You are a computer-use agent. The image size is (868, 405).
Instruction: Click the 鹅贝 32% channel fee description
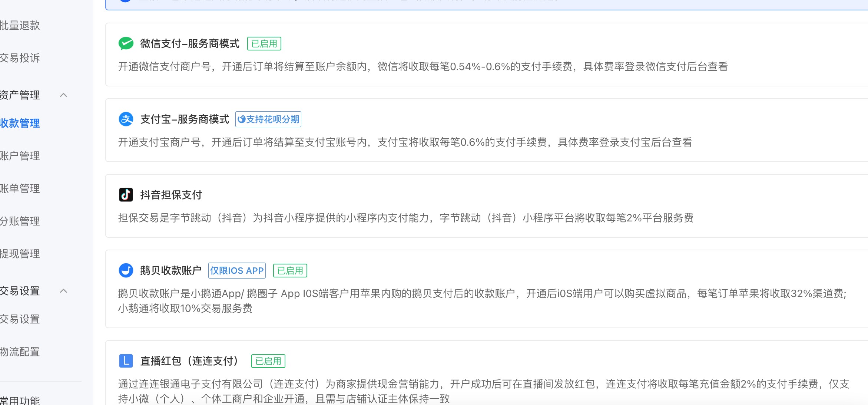point(483,301)
